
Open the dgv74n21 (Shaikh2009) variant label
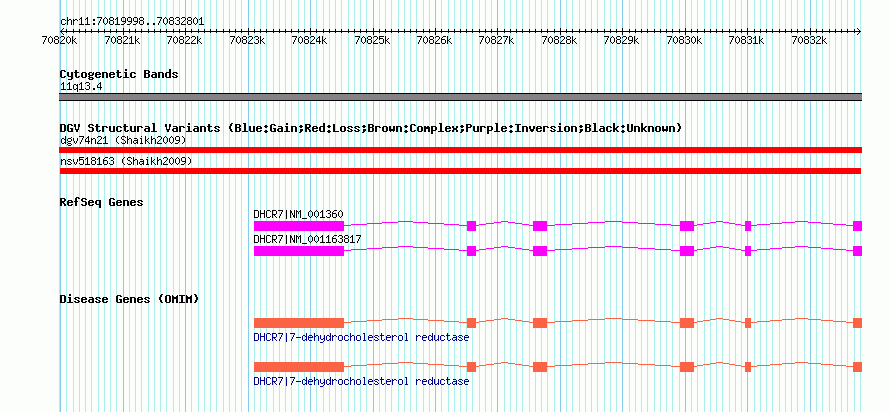[x=123, y=140]
